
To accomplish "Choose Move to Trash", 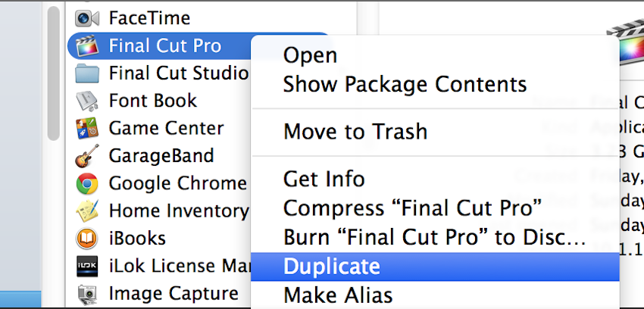I will pos(355,132).
